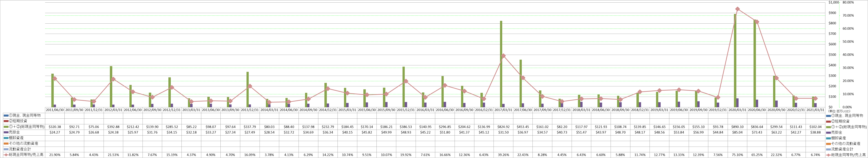Click the 80.00% axis label
868x158 pixels.
point(848,2)
